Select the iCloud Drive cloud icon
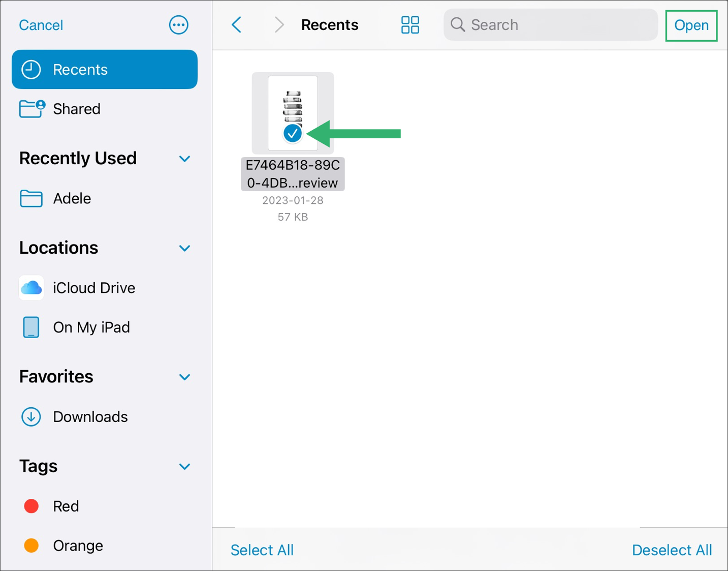The image size is (728, 571). (x=31, y=288)
